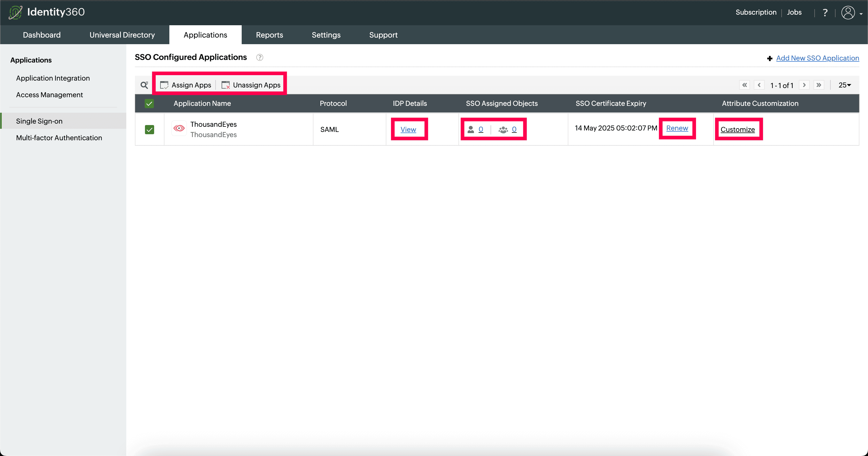The height and width of the screenshot is (456, 868).
Task: Open the assigned users count for ThousandEyes
Action: tap(480, 129)
